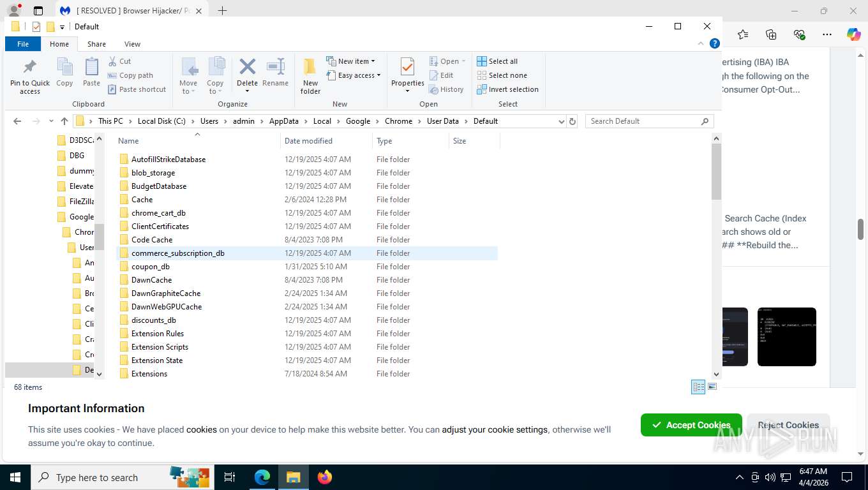The height and width of the screenshot is (490, 868).
Task: Reject Cookies on the website
Action: (x=788, y=425)
